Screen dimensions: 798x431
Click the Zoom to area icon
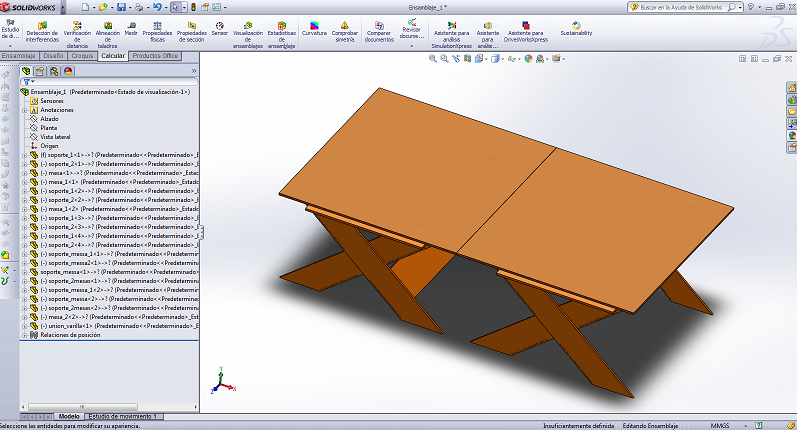coord(444,59)
